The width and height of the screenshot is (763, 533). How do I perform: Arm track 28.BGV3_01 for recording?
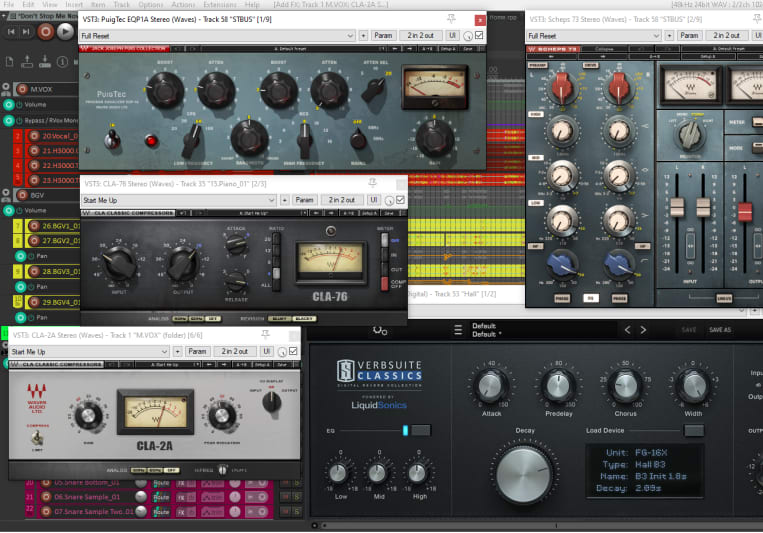point(34,271)
